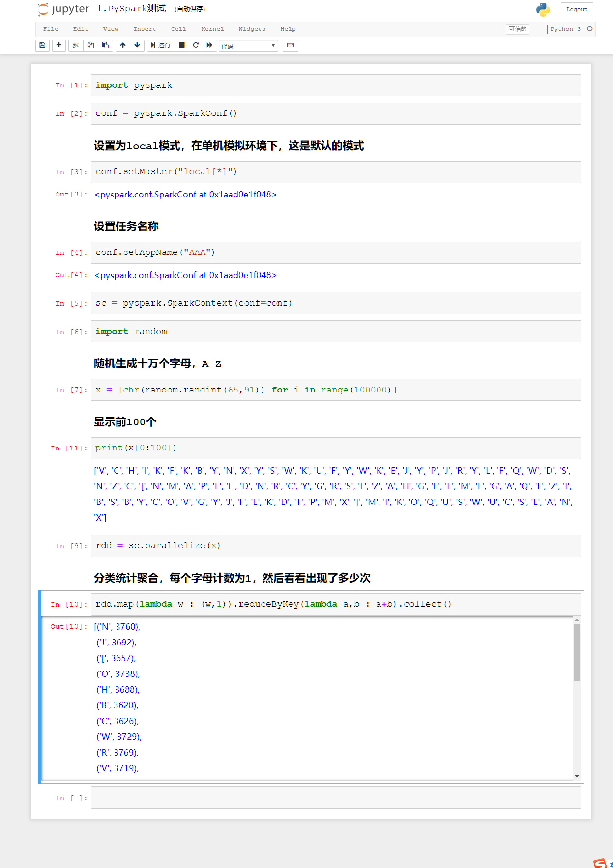Screen dimensions: 613x868
Task: Click the Out[4] SparkConf output text
Action: point(185,275)
